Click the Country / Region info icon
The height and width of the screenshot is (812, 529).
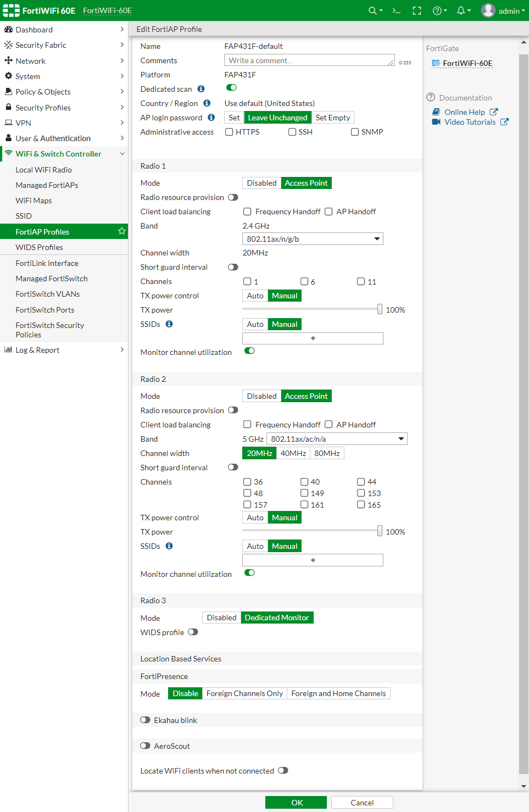(207, 103)
